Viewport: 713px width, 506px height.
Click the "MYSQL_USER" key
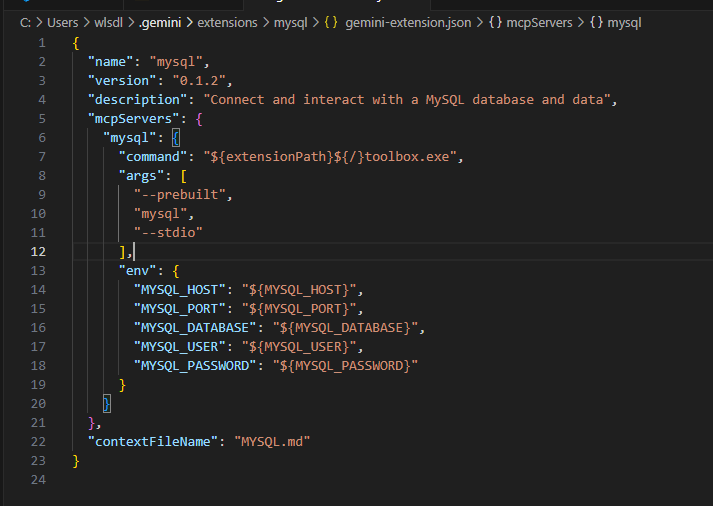click(x=180, y=347)
